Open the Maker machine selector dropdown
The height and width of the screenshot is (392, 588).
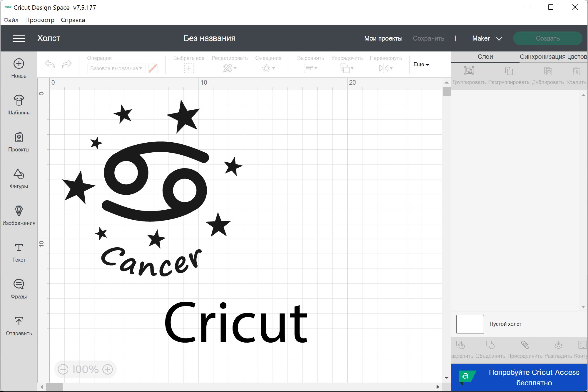click(x=487, y=38)
